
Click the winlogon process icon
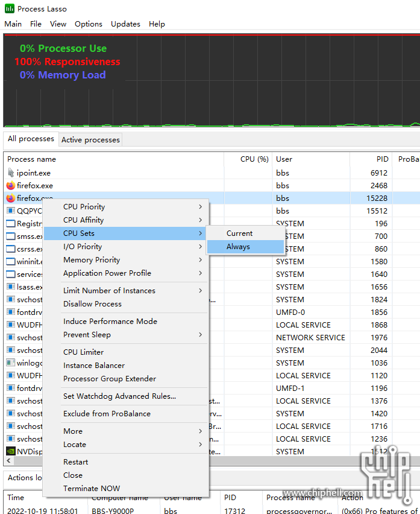pos(11,363)
